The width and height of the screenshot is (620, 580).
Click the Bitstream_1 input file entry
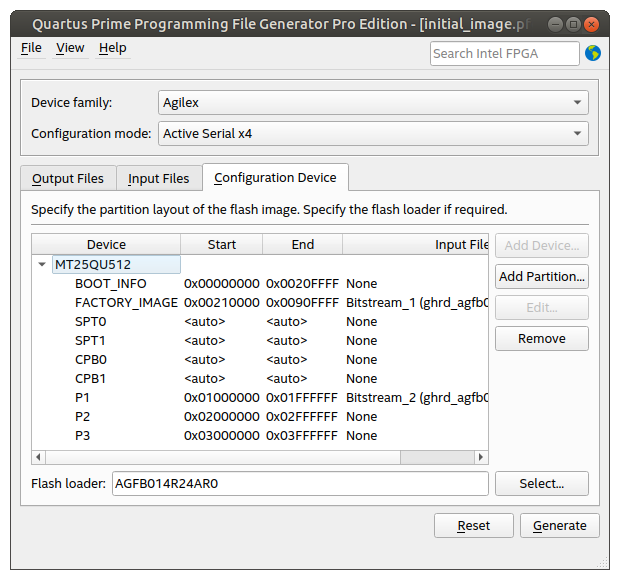coord(417,302)
